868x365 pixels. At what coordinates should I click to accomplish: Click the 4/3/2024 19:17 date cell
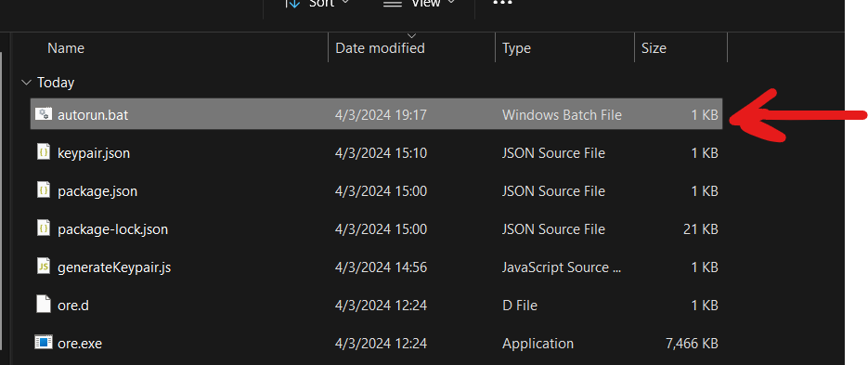click(x=381, y=114)
